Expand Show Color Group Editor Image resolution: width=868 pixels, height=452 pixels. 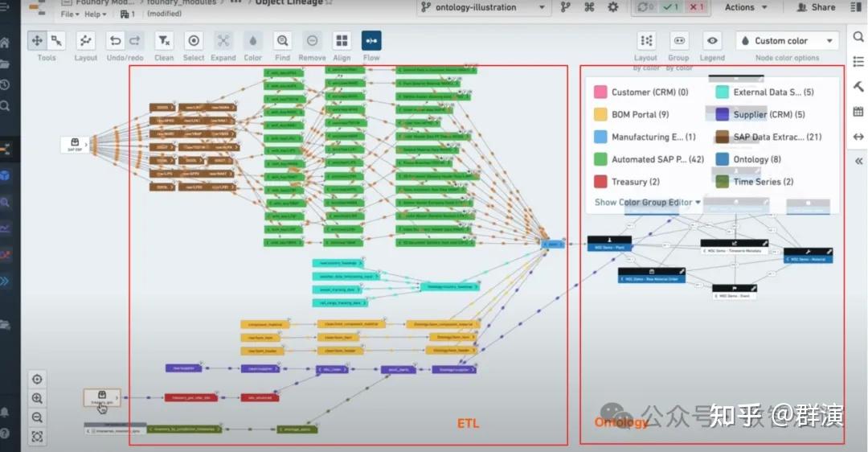click(x=648, y=202)
